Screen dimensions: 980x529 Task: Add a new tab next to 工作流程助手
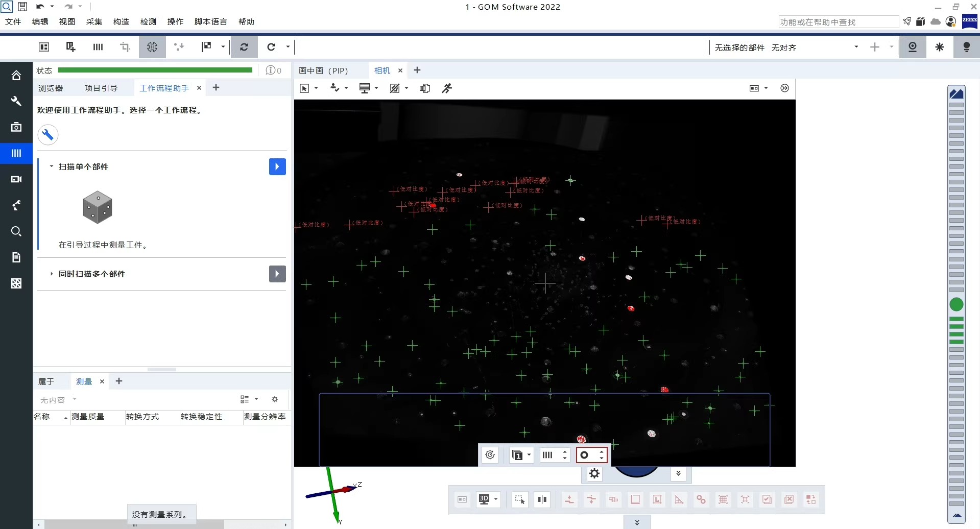point(216,87)
